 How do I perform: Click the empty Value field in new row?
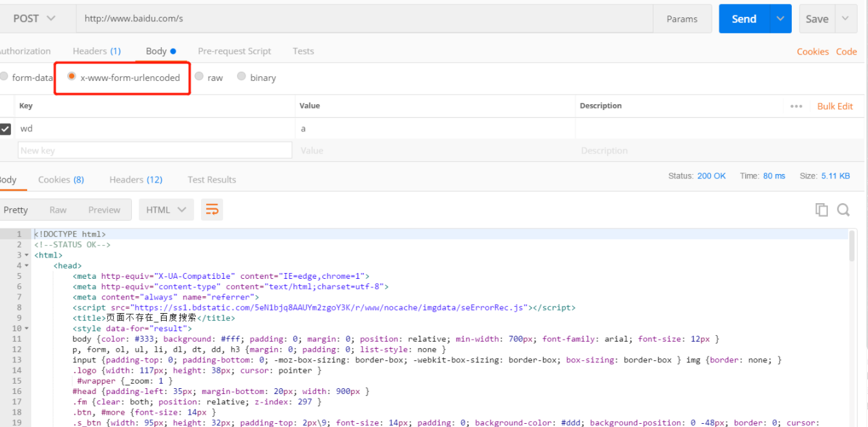(x=436, y=150)
